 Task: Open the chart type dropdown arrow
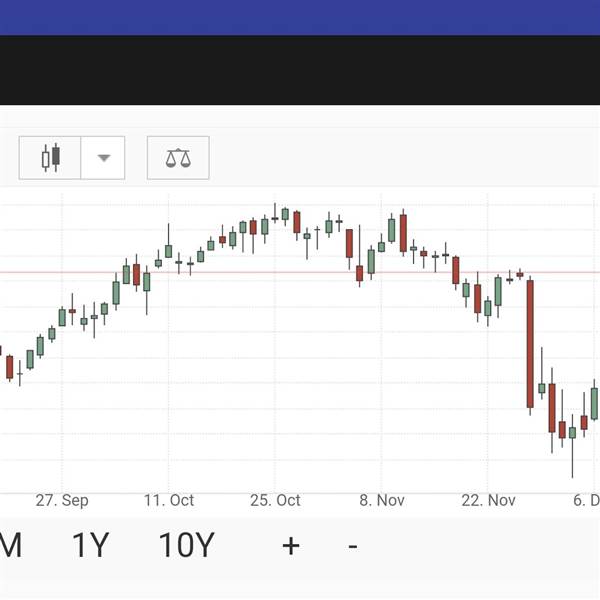pyautogui.click(x=103, y=158)
